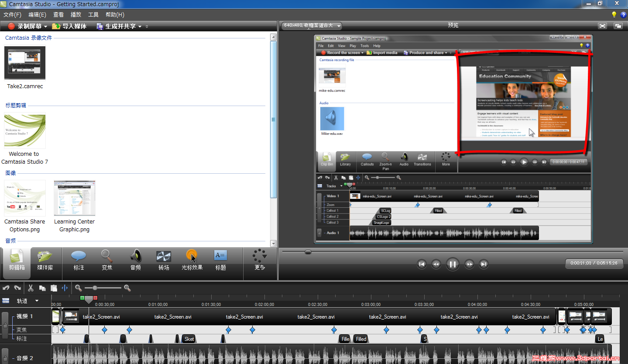628x364 pixels.
Task: Open the 标注 callouts tab
Action: coord(79,261)
